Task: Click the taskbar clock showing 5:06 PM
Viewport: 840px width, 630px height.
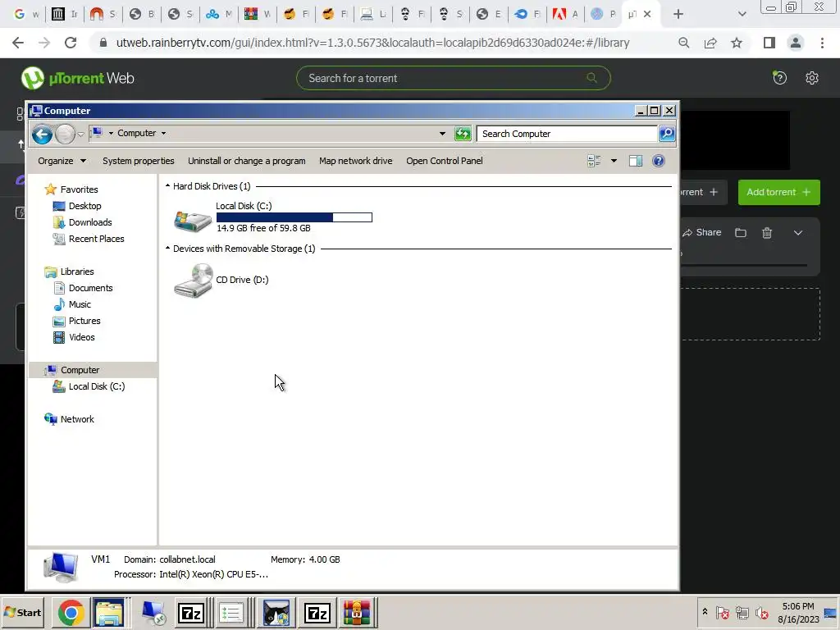Action: point(798,612)
